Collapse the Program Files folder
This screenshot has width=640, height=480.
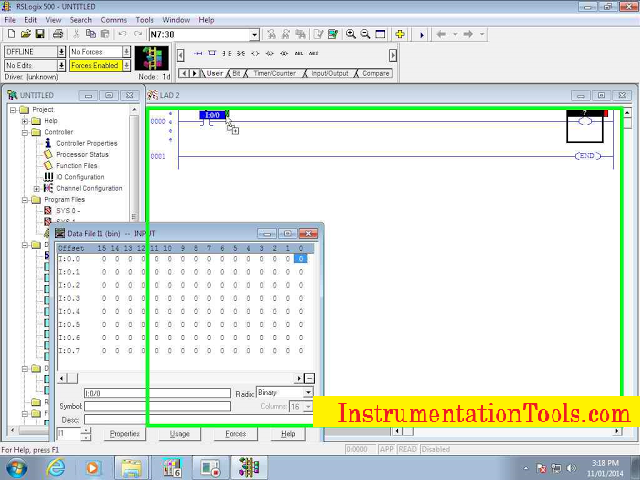[x=25, y=200]
